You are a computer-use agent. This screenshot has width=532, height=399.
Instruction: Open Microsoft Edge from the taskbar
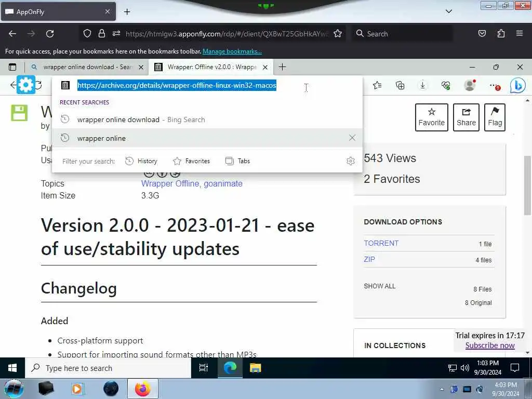230,368
